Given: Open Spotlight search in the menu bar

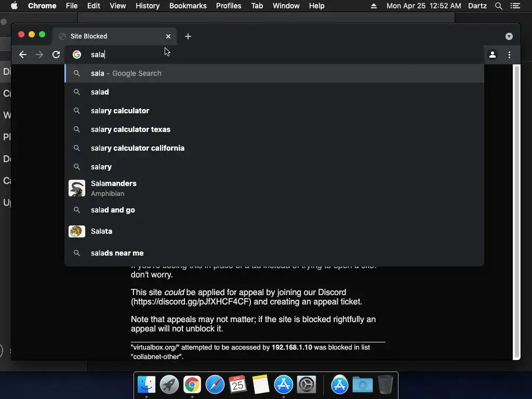Looking at the screenshot, I should click(x=498, y=6).
